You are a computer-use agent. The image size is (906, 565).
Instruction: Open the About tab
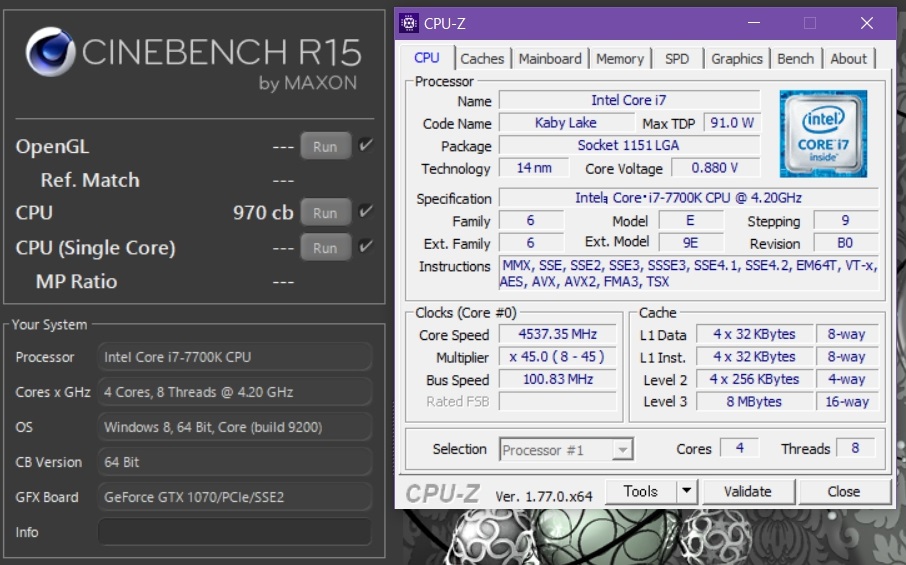(849, 59)
